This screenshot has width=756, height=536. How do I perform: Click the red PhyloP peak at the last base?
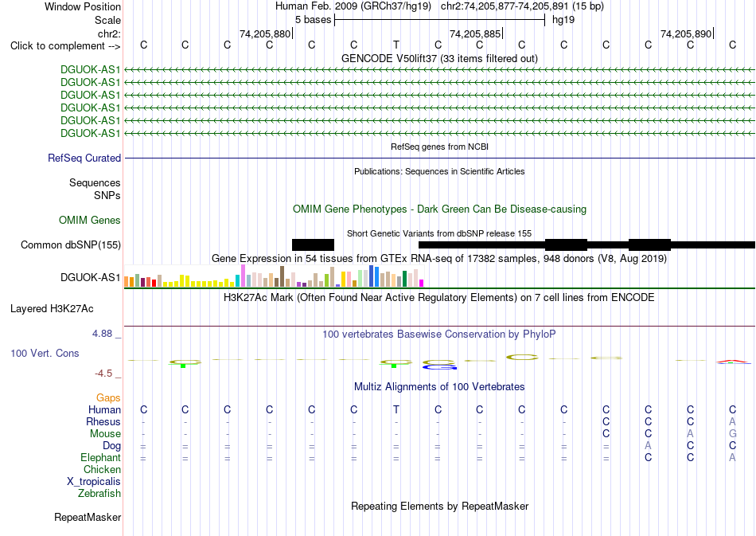click(733, 362)
